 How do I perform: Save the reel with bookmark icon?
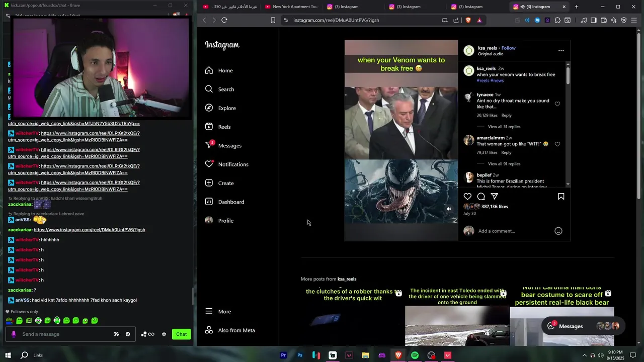coord(561,197)
